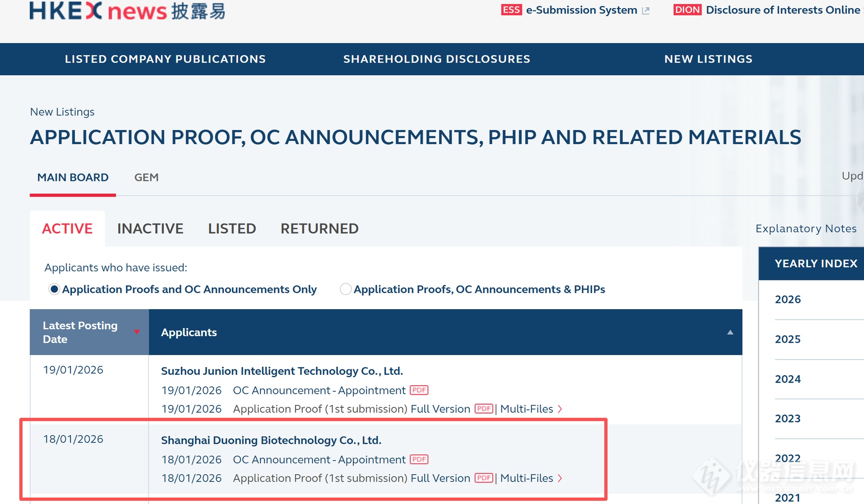Open 2022 in Yearly Index
The width and height of the screenshot is (864, 504).
coord(787,458)
